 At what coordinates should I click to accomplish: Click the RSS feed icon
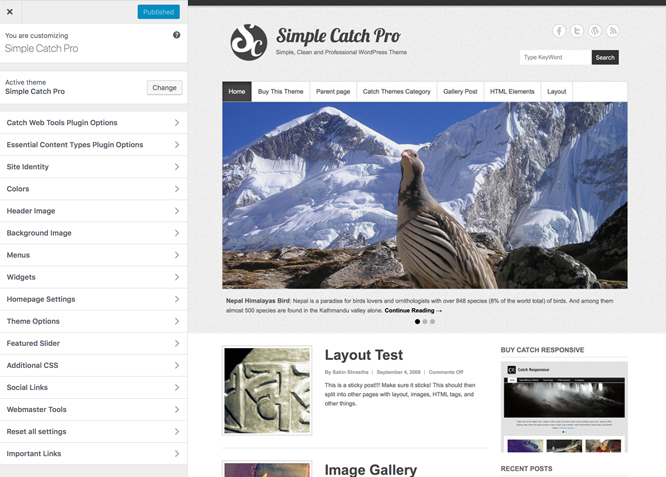[x=613, y=31]
